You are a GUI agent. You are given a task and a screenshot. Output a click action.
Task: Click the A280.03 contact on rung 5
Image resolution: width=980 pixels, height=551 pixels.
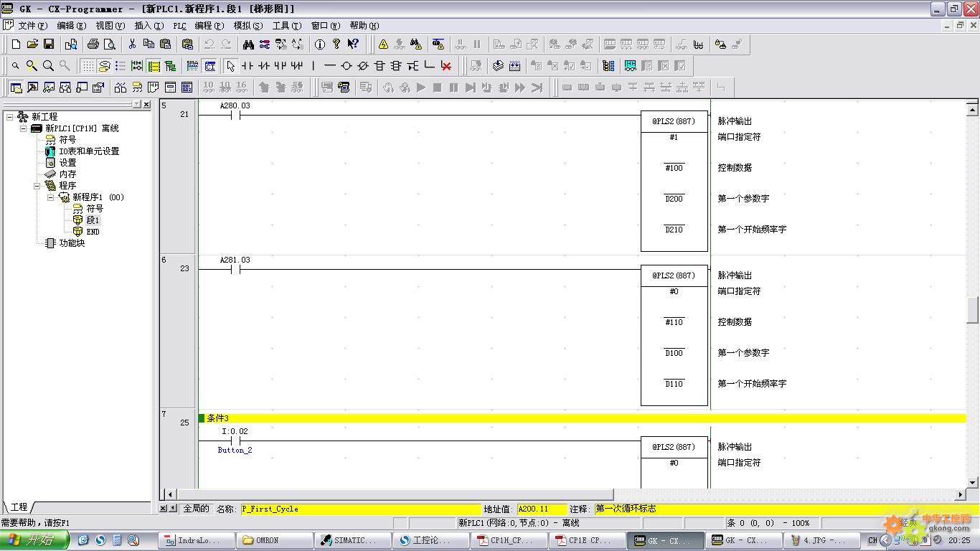coord(235,115)
